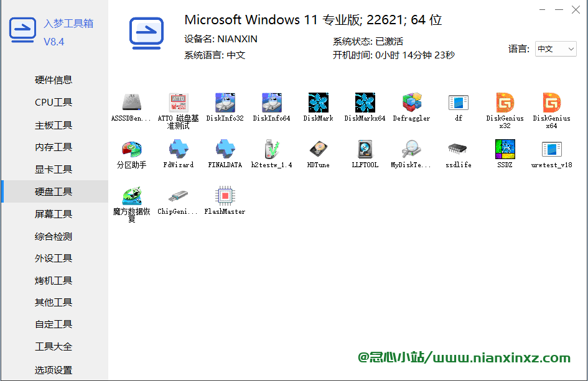Switch to 硬件信息 section

click(x=54, y=80)
